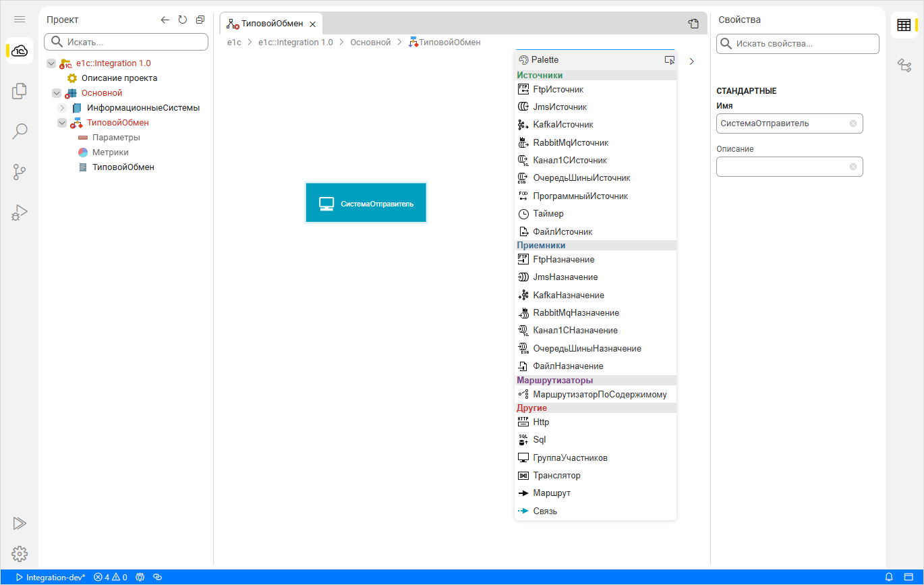Open the search magnifier in left sidebar
The image size is (924, 585).
click(20, 131)
